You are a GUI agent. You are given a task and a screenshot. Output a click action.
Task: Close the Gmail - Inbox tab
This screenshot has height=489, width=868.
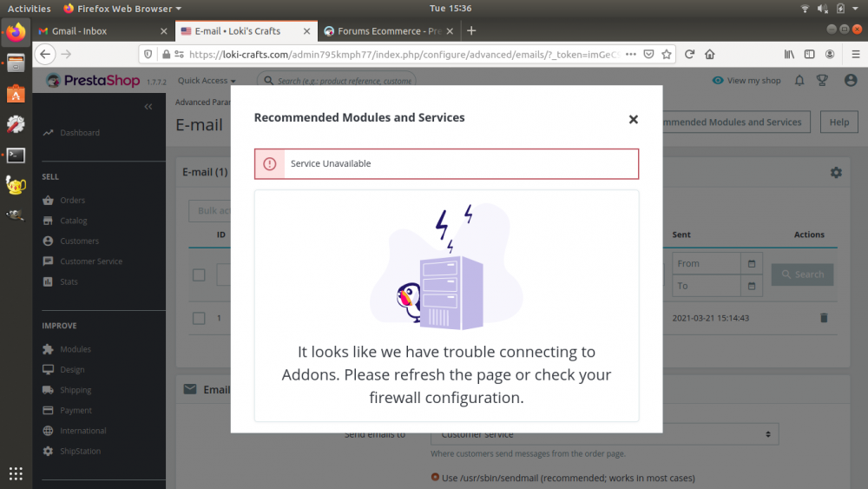coord(163,31)
